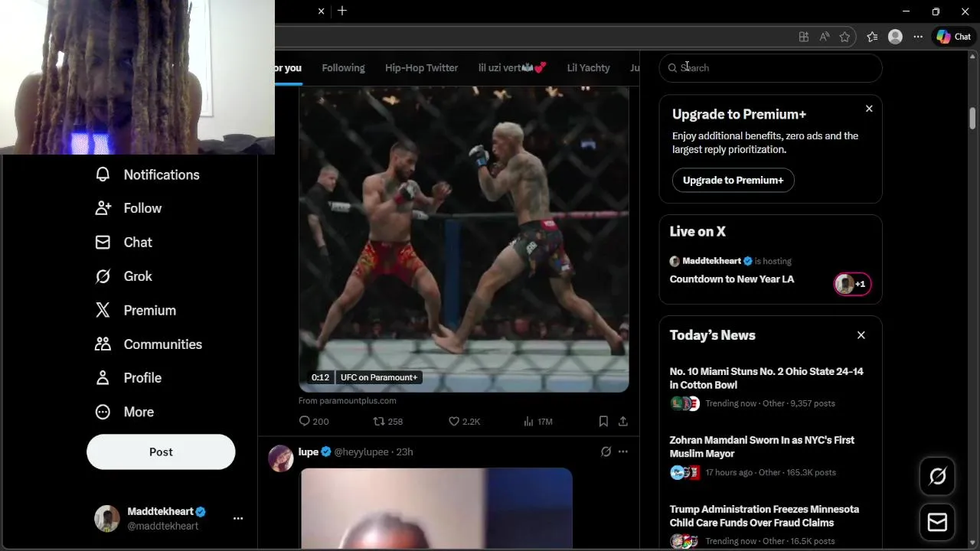Open Grok icon in sidebar
980x551 pixels.
pos(103,276)
